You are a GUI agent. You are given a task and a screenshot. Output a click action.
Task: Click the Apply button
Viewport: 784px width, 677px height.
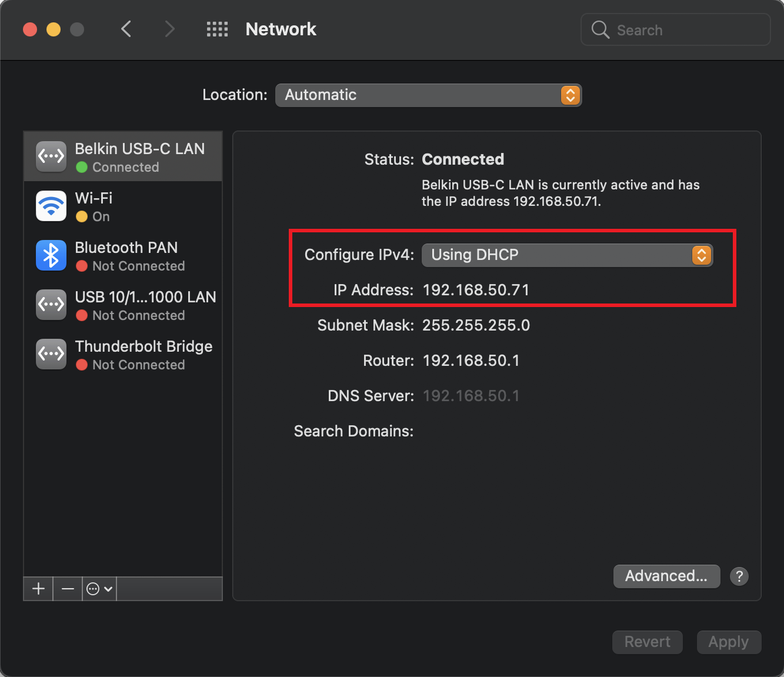729,642
